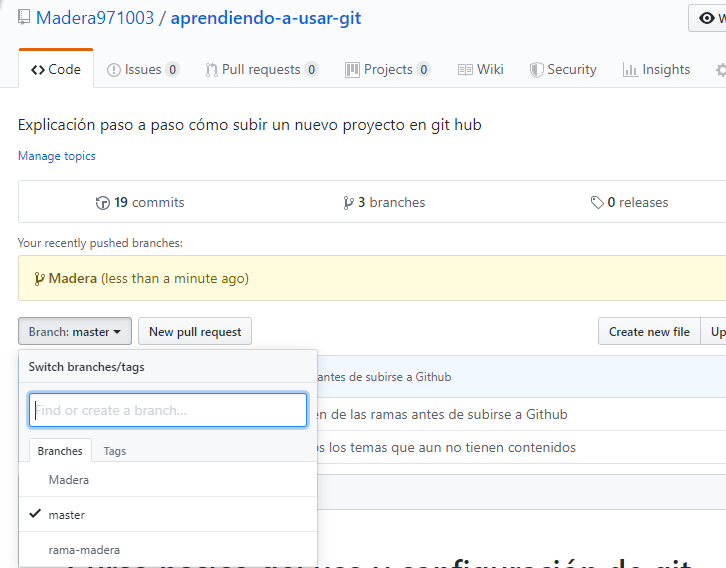Image resolution: width=726 pixels, height=568 pixels.
Task: Click the Projects board icon
Action: click(352, 70)
